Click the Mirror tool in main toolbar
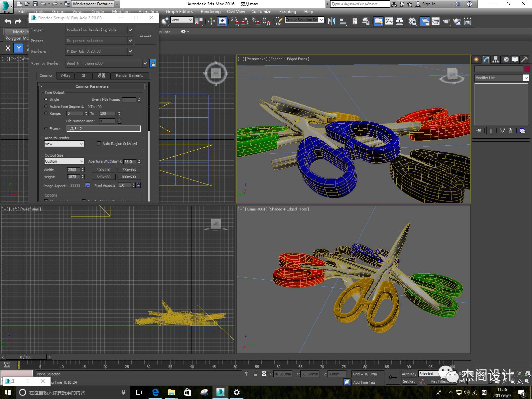Viewport: 532px width, 399px height. tap(332, 21)
